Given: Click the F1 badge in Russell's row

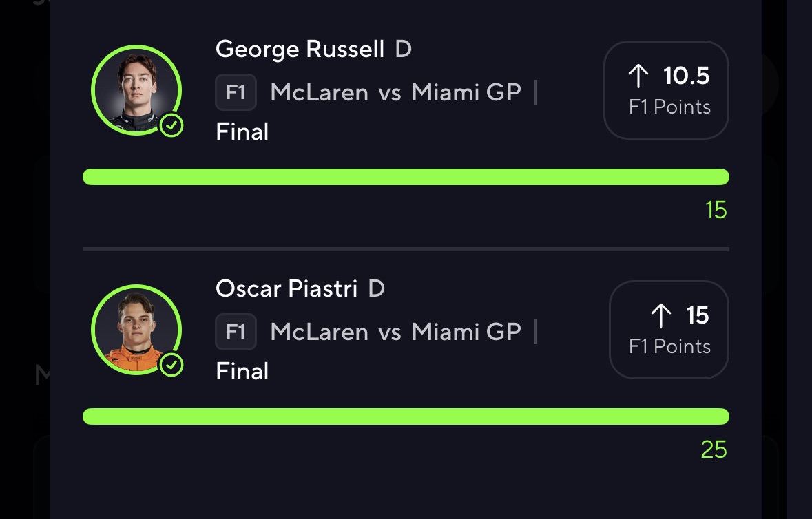Looking at the screenshot, I should click(236, 93).
